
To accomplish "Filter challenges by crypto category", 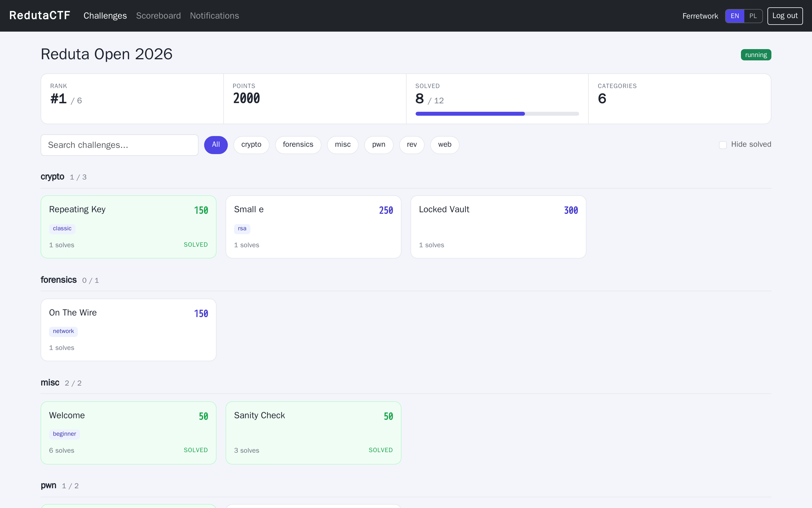I will coord(251,145).
